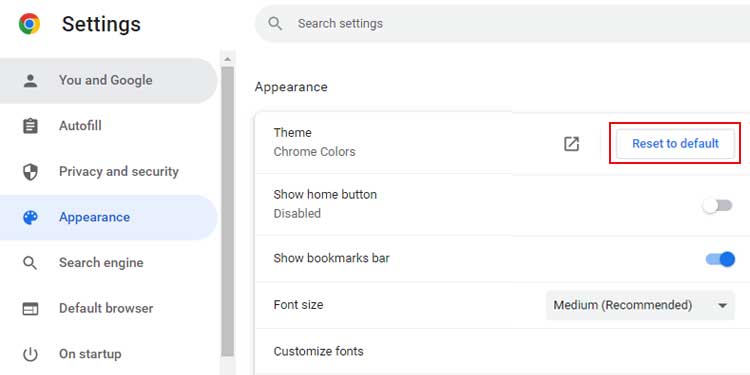Open theme in Chrome Web Store icon

(x=572, y=143)
